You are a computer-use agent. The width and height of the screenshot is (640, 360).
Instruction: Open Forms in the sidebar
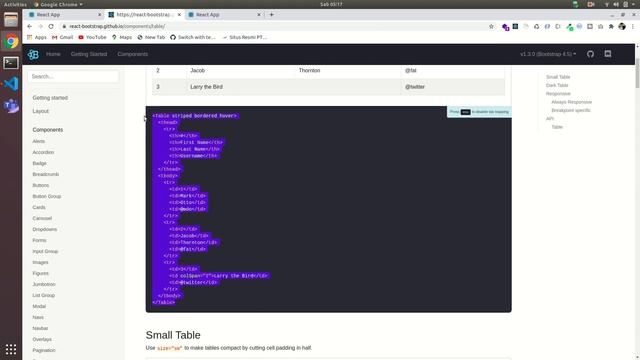(x=40, y=240)
